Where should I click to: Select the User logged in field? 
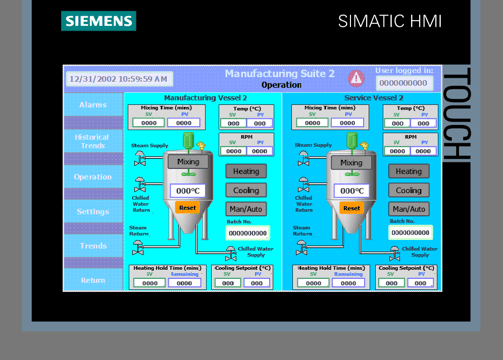404,83
